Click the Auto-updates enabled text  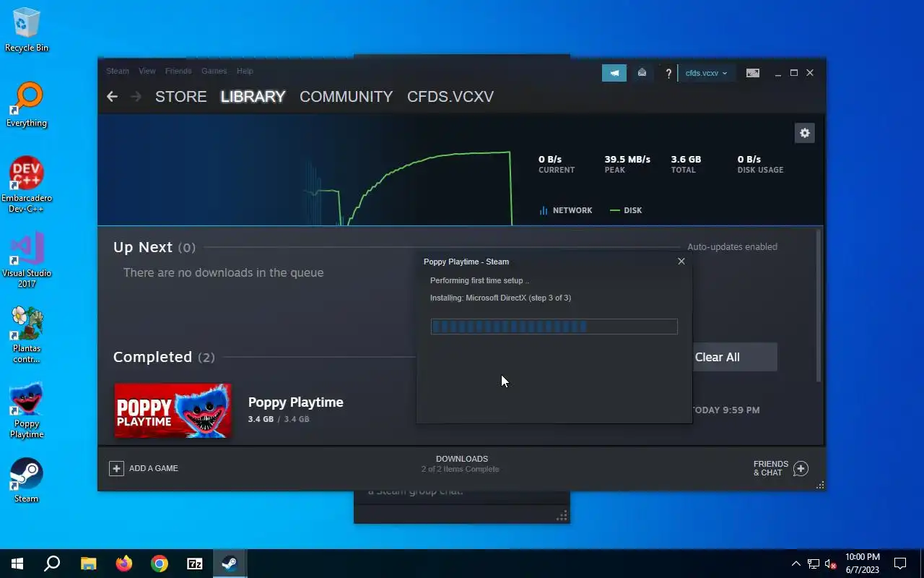[732, 246]
